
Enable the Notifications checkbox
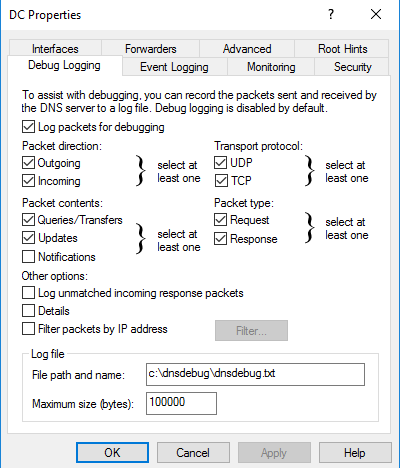click(x=28, y=257)
